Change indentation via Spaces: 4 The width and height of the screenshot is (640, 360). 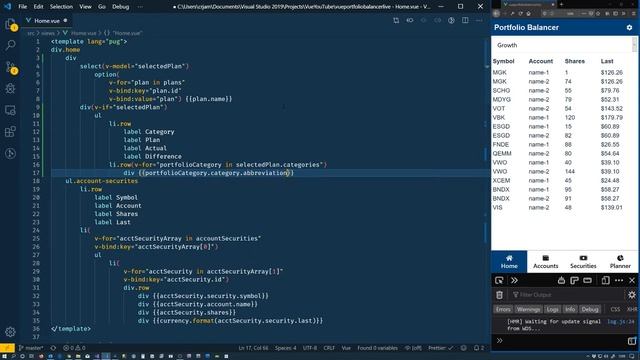[285, 348]
